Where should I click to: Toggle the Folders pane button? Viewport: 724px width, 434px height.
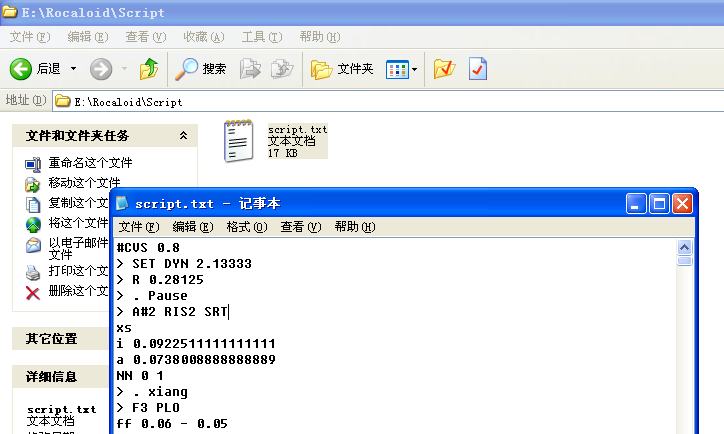[342, 69]
